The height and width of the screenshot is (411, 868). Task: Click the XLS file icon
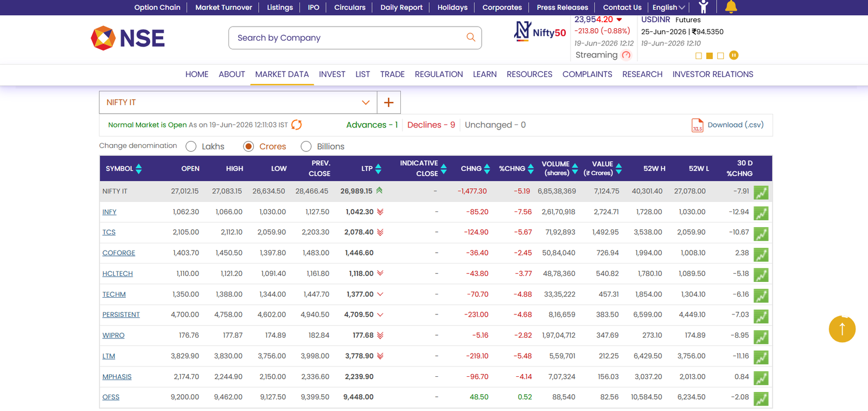[697, 125]
